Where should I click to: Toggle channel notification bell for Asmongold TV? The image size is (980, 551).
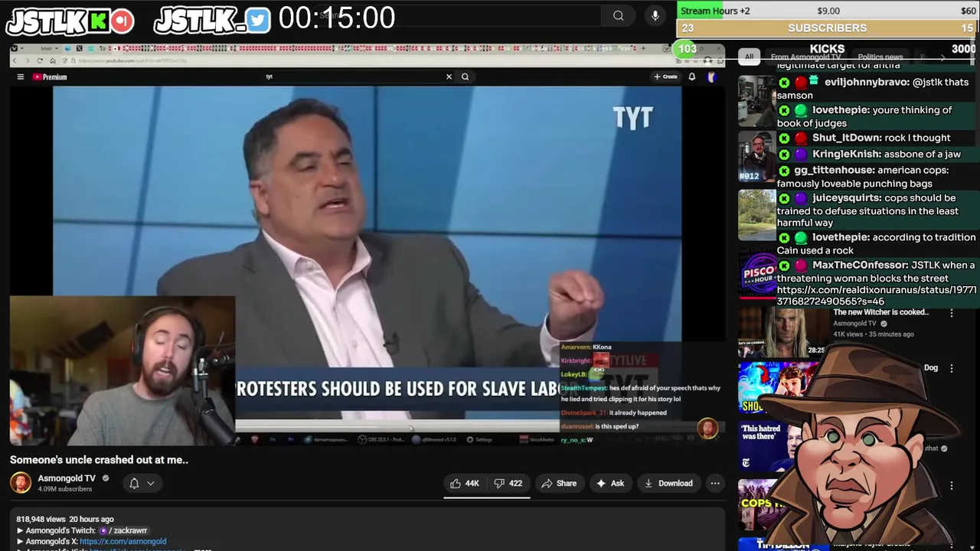[x=134, y=483]
